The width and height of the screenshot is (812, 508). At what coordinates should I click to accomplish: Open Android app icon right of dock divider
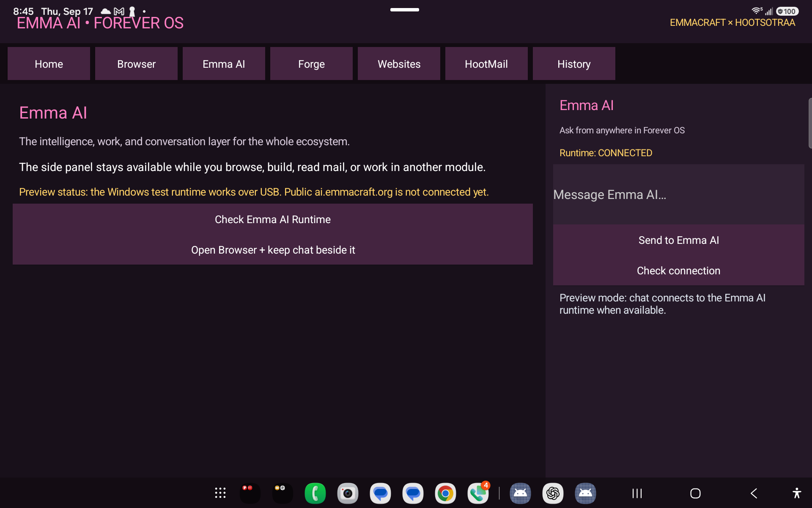520,493
